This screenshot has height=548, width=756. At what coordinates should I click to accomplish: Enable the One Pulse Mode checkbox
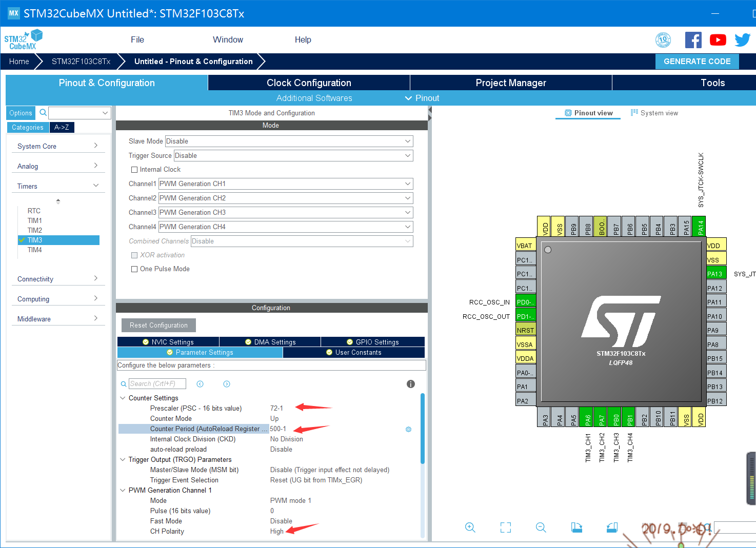tap(134, 269)
